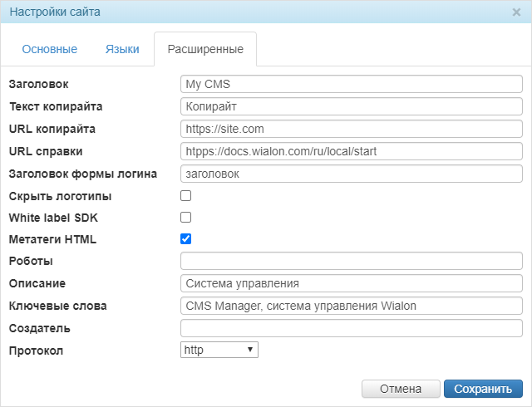Click the empty Создатель input field
This screenshot has width=532, height=407.
coord(351,328)
